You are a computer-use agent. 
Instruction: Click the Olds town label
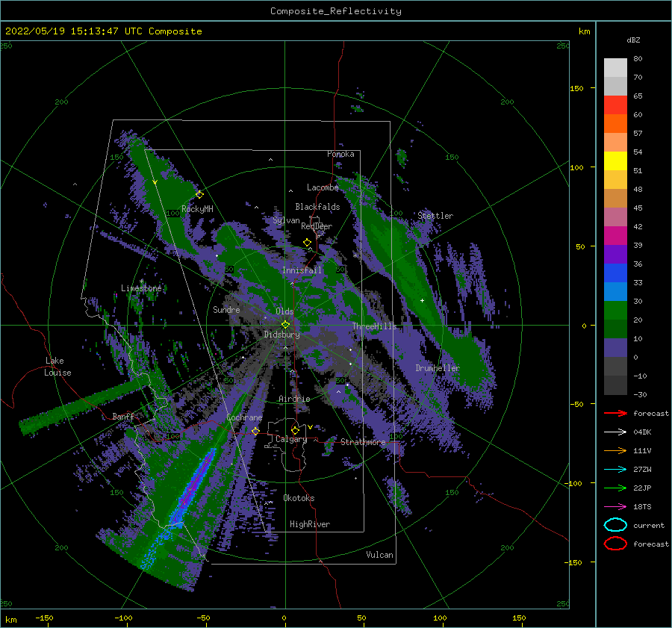pyautogui.click(x=284, y=311)
